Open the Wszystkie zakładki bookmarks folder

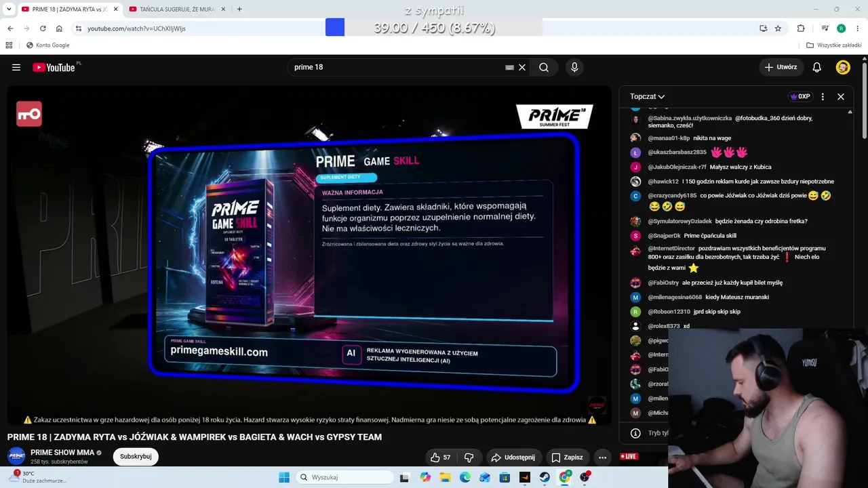pyautogui.click(x=834, y=45)
